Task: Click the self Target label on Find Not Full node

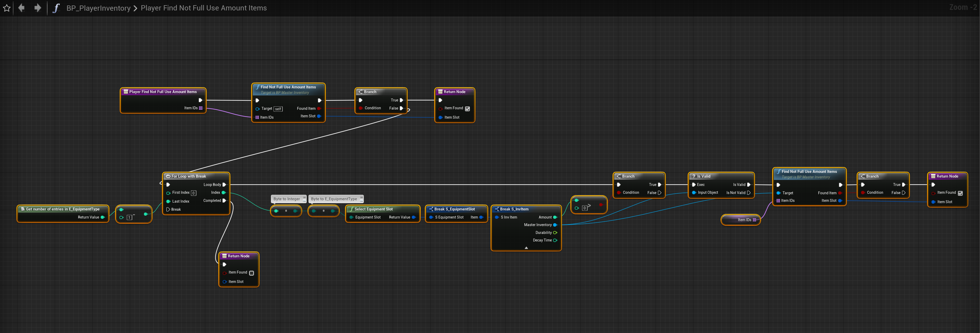Action: click(278, 109)
